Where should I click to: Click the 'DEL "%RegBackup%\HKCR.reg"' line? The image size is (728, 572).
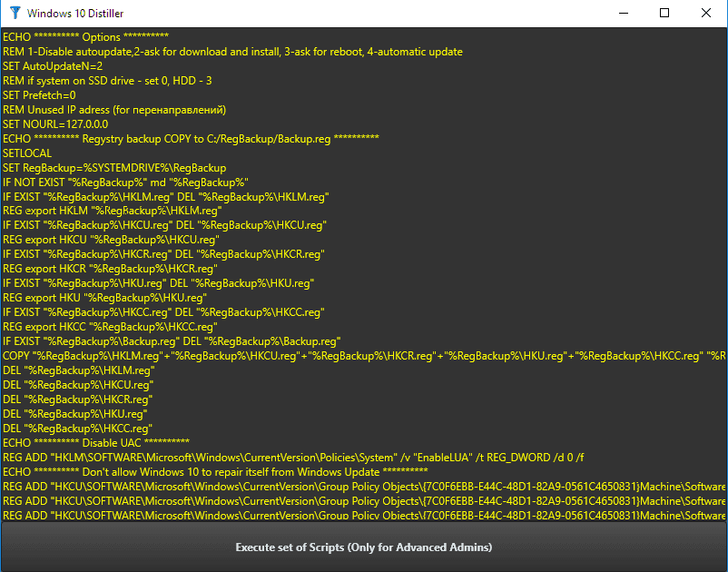[x=77, y=399]
